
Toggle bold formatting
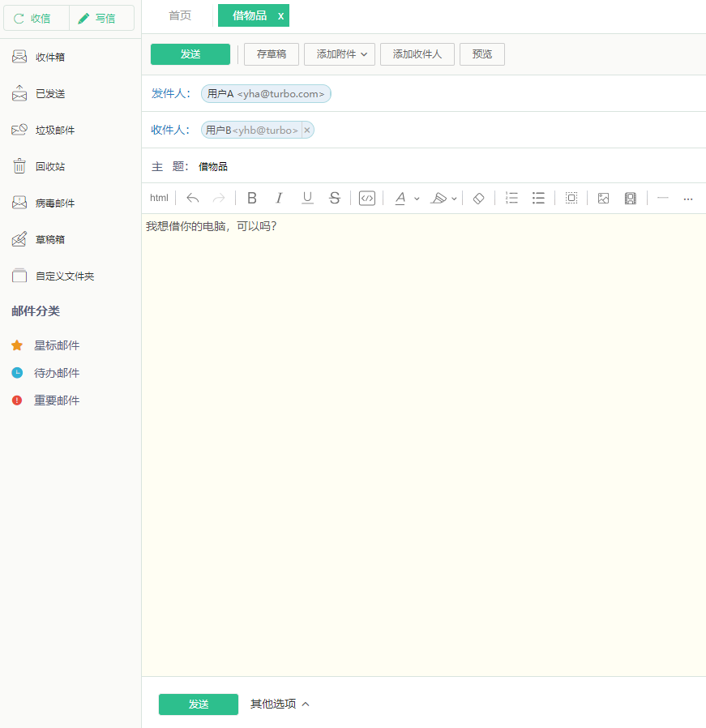pos(252,199)
